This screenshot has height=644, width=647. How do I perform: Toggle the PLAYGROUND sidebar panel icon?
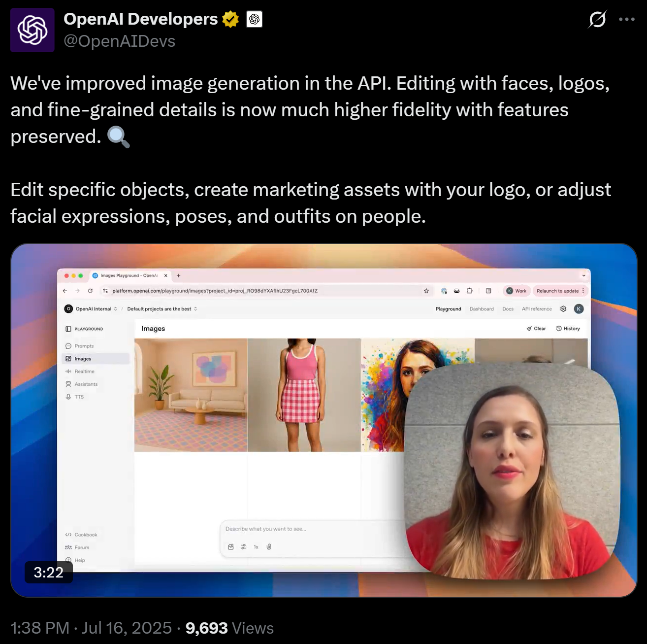pyautogui.click(x=68, y=329)
